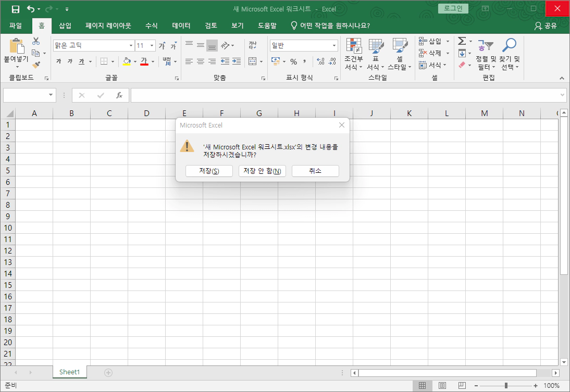Image resolution: width=570 pixels, height=392 pixels.
Task: Click the yellow Fill Color bucket
Action: (x=127, y=61)
